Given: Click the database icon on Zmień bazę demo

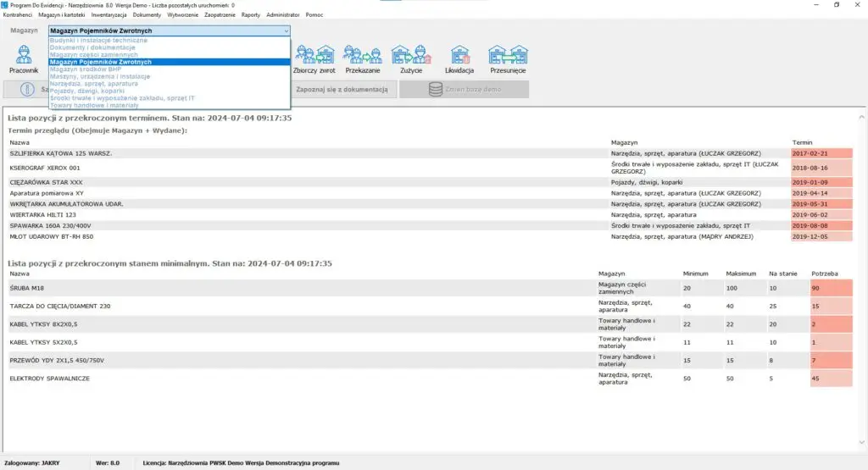Looking at the screenshot, I should tap(435, 89).
